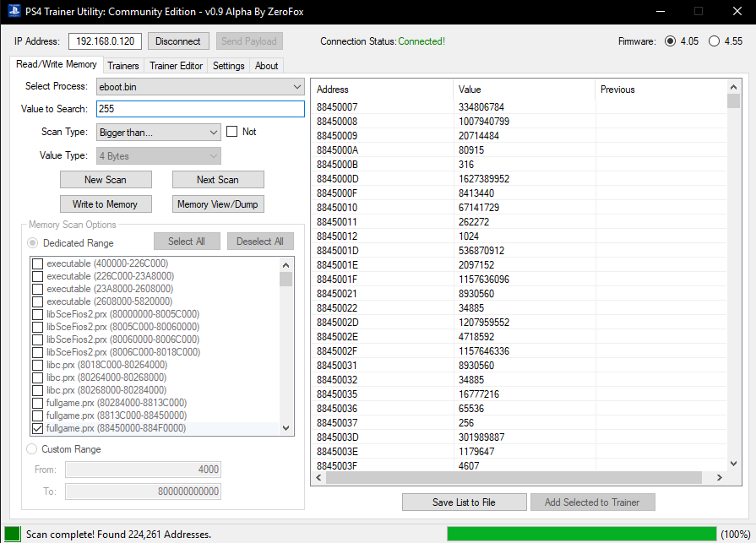
Task: Click the results horizontal scrollbar thumb
Action: click(x=514, y=477)
